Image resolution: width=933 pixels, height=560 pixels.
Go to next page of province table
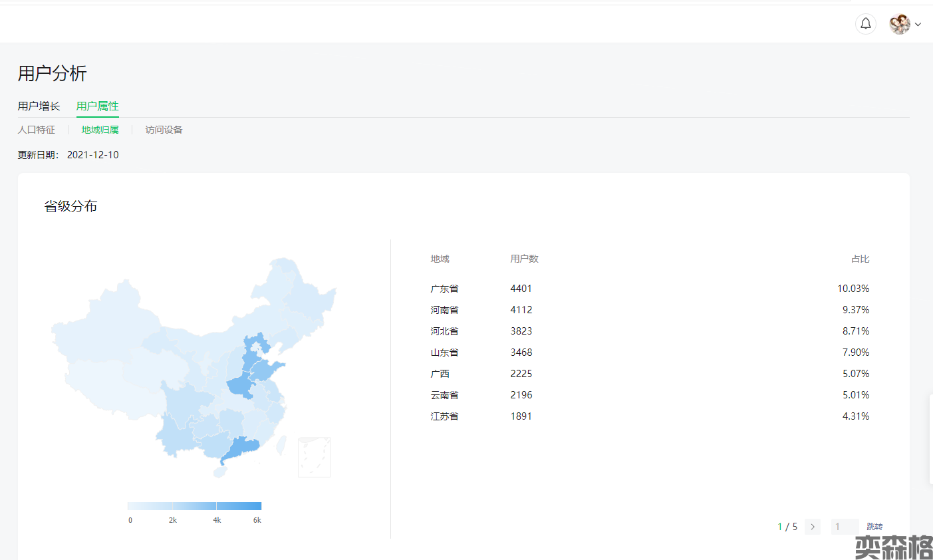(812, 527)
